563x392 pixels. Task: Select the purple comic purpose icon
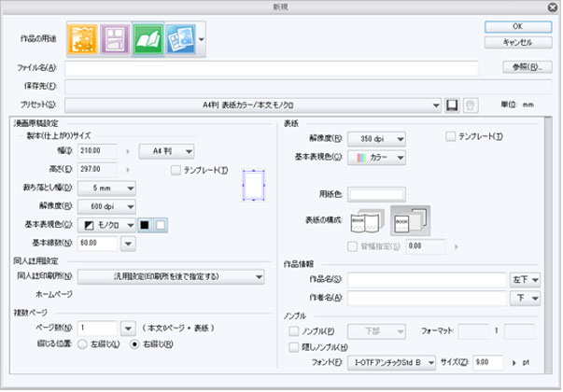[115, 39]
